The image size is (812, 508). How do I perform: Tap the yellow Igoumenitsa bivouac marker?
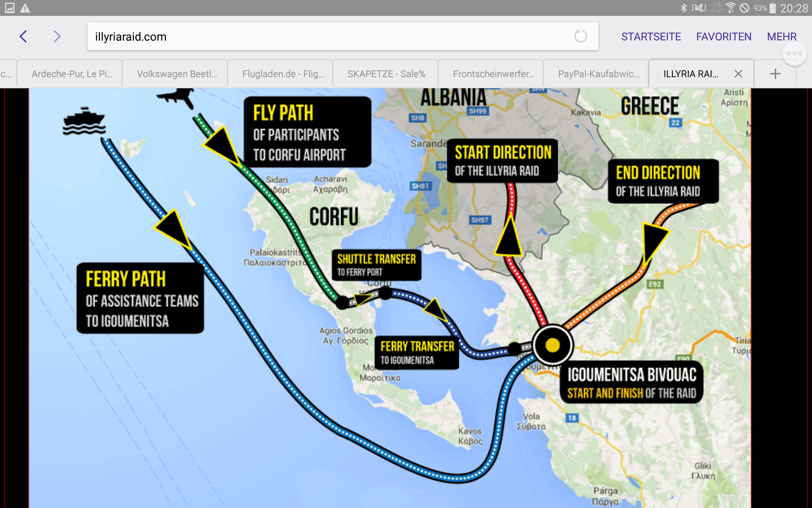pyautogui.click(x=552, y=345)
